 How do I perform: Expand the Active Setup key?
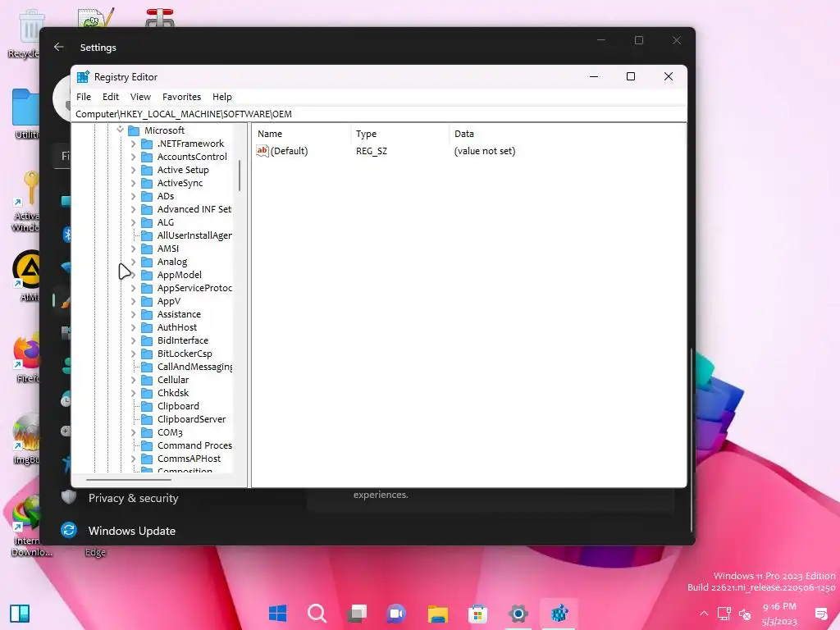133,170
